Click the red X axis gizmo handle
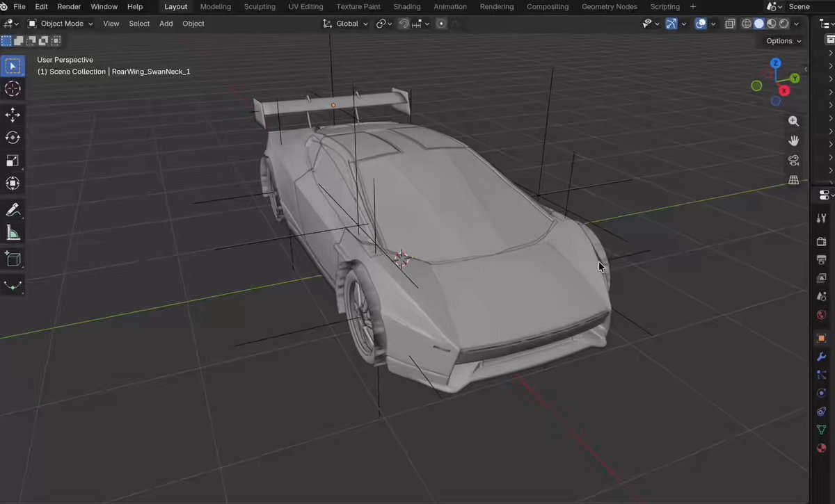 point(785,91)
